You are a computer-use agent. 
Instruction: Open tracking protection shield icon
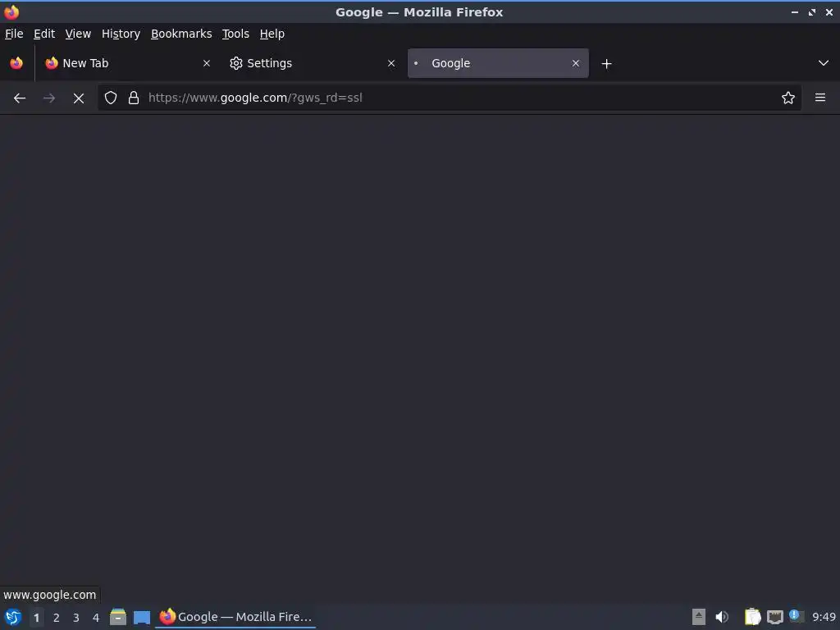pos(111,98)
